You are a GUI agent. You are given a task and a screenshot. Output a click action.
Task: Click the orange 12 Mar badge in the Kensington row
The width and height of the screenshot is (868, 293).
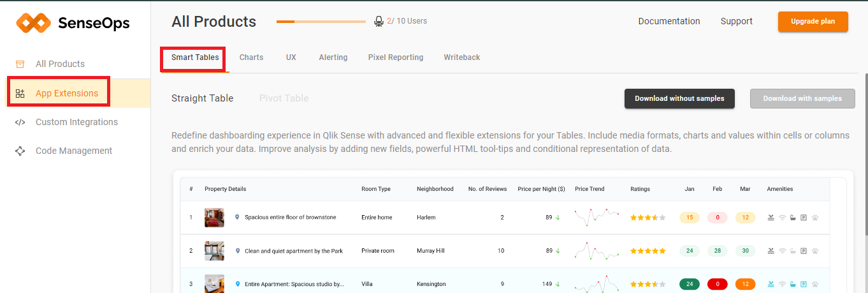click(x=746, y=284)
